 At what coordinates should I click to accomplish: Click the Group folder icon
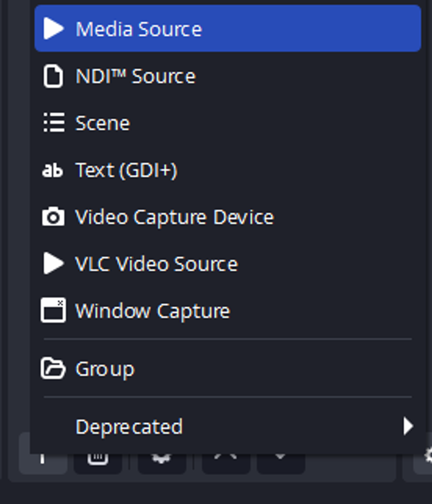click(53, 368)
